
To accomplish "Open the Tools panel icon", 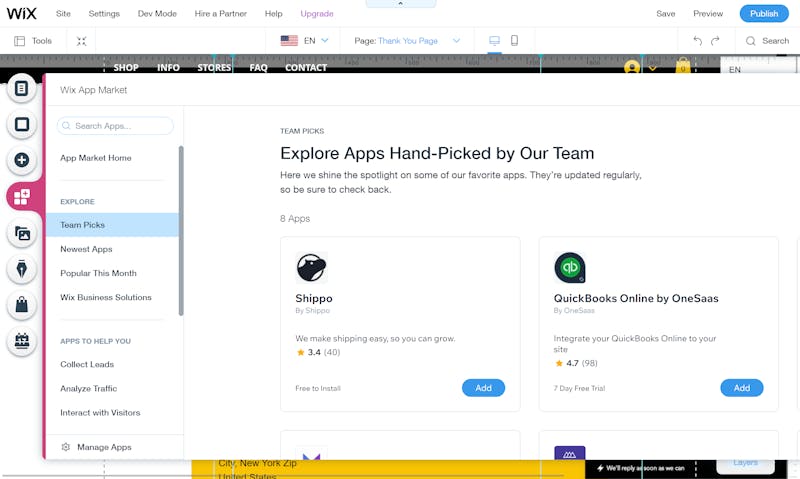I will coord(19,41).
